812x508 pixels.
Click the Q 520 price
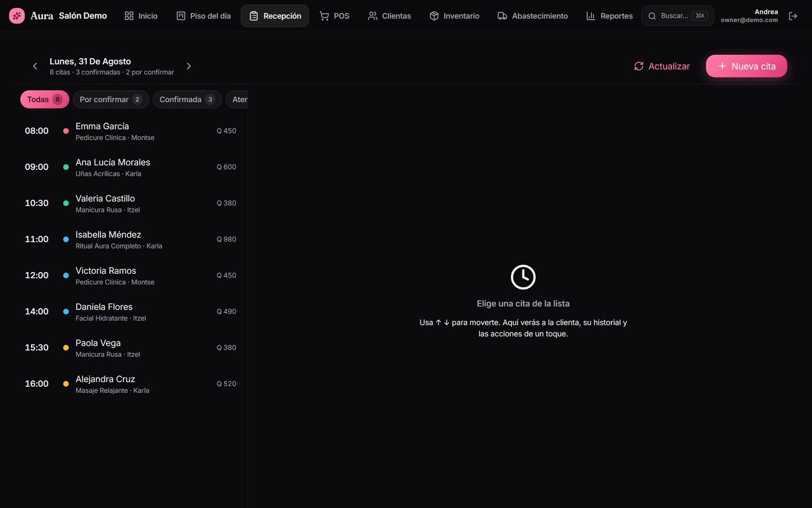[x=227, y=384]
